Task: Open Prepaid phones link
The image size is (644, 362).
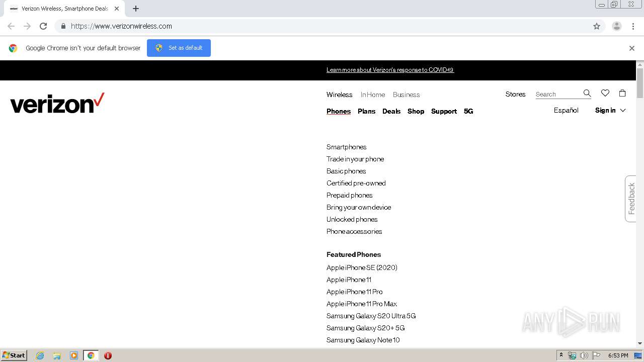Action: point(350,195)
